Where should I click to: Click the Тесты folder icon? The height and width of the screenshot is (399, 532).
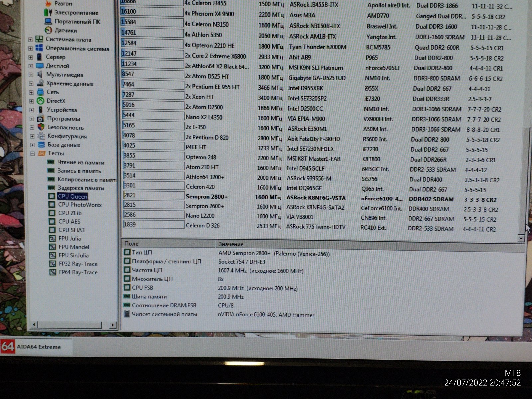pos(42,153)
